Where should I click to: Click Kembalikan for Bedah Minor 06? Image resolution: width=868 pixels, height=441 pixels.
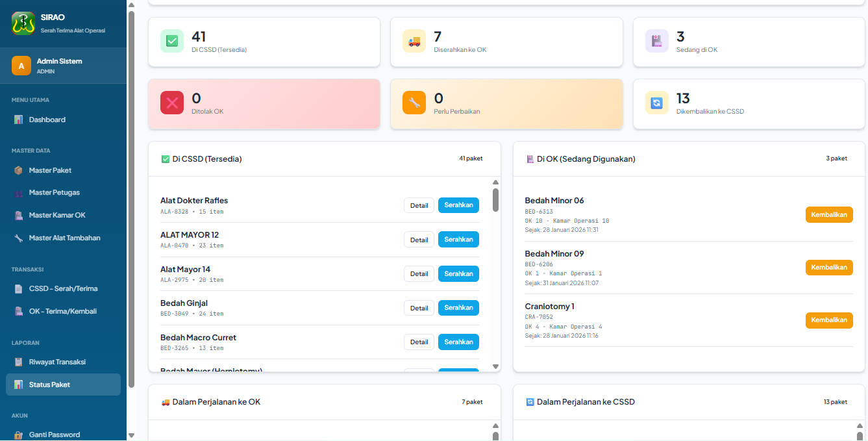pos(829,215)
